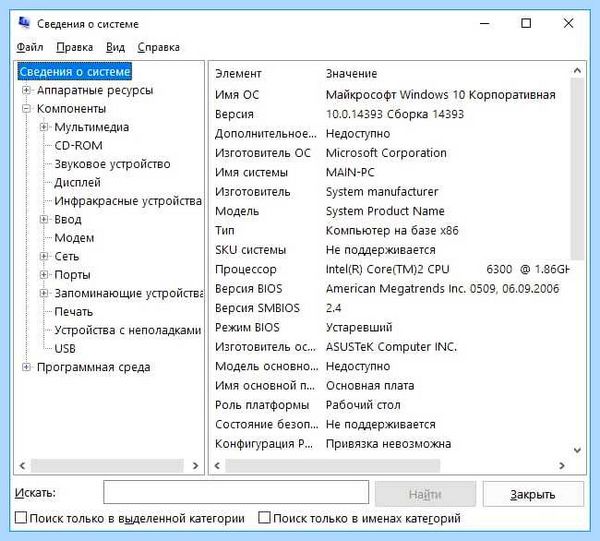The image size is (600, 541).
Task: Expand the Порты node
Action: pos(44,275)
